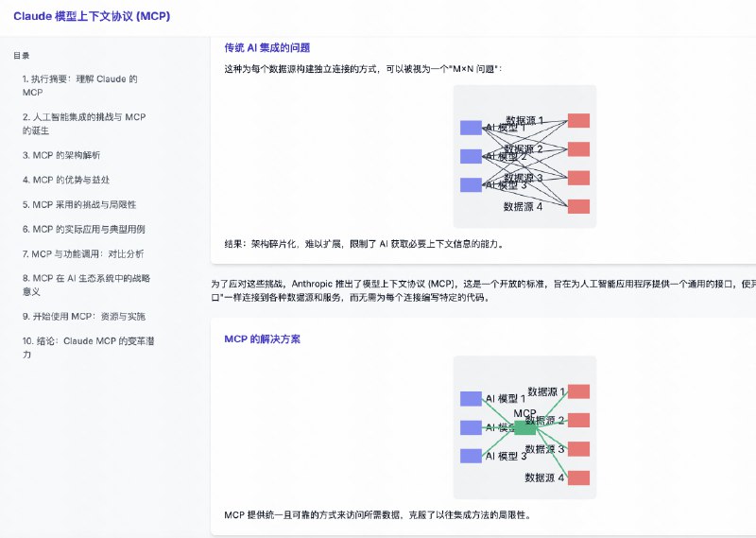Go to section 1. 执行摘要：理解 Claude 的 MCP
The width and height of the screenshot is (756, 538).
79,85
